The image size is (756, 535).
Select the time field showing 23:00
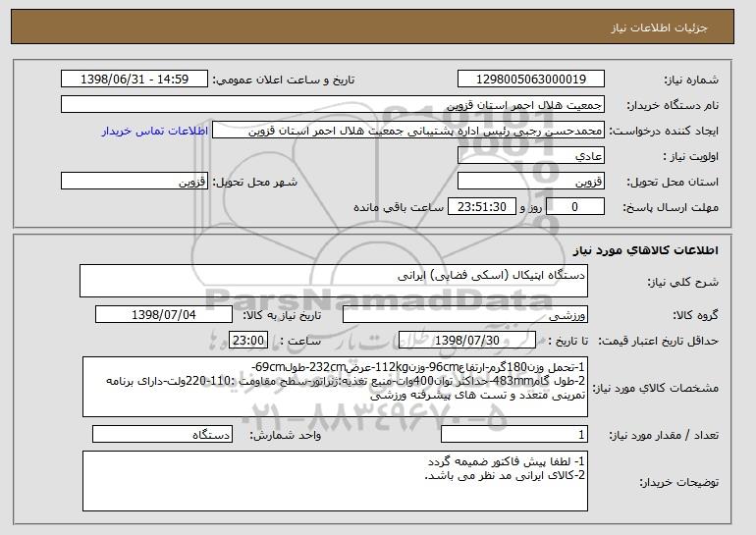coord(248,341)
